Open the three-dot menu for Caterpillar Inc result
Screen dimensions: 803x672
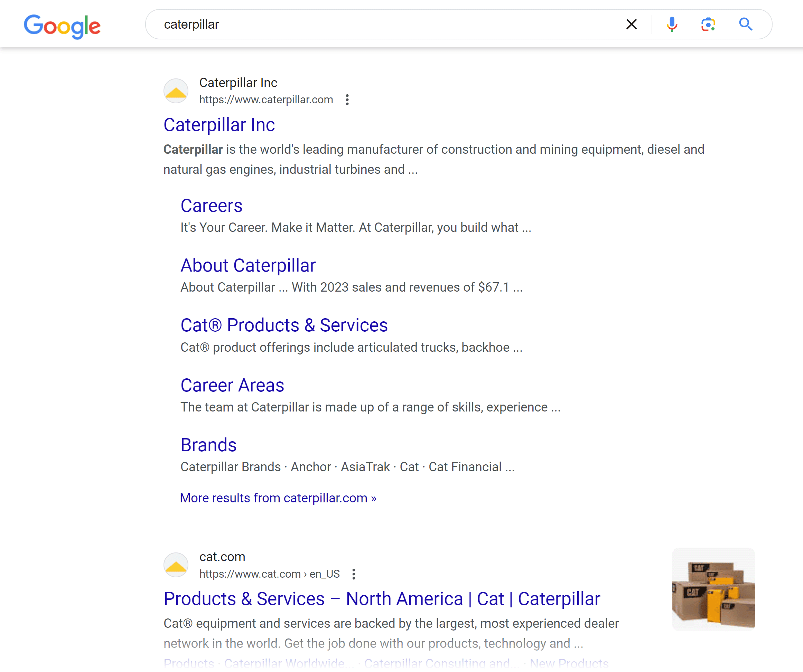(347, 100)
